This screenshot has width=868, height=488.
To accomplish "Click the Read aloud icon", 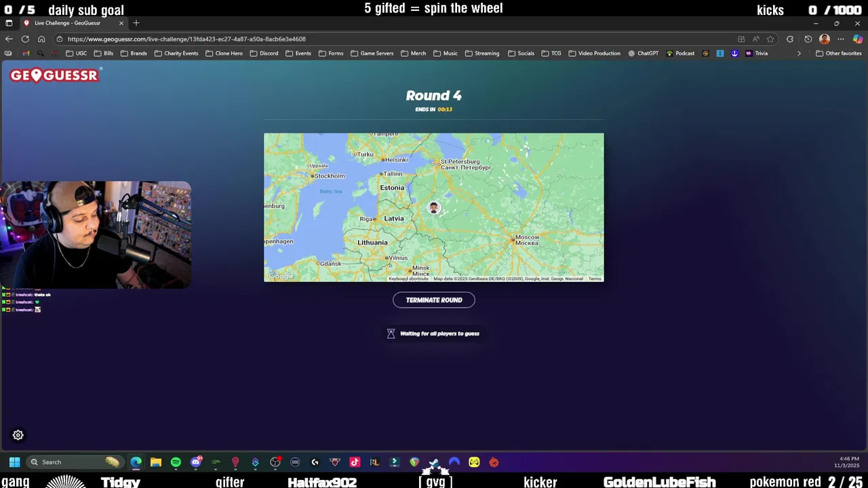I will tap(756, 39).
